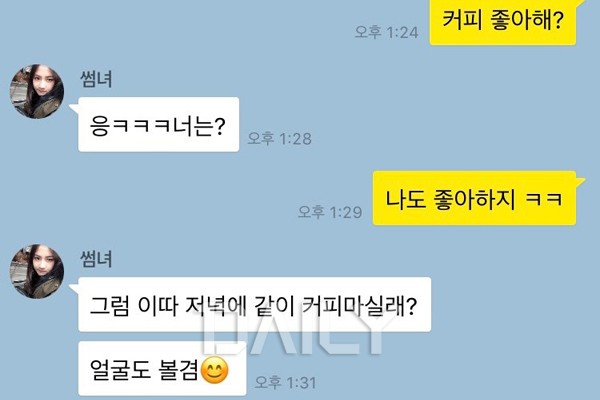
Task: Click the 오후 1:24 timestamp
Action: tap(386, 32)
